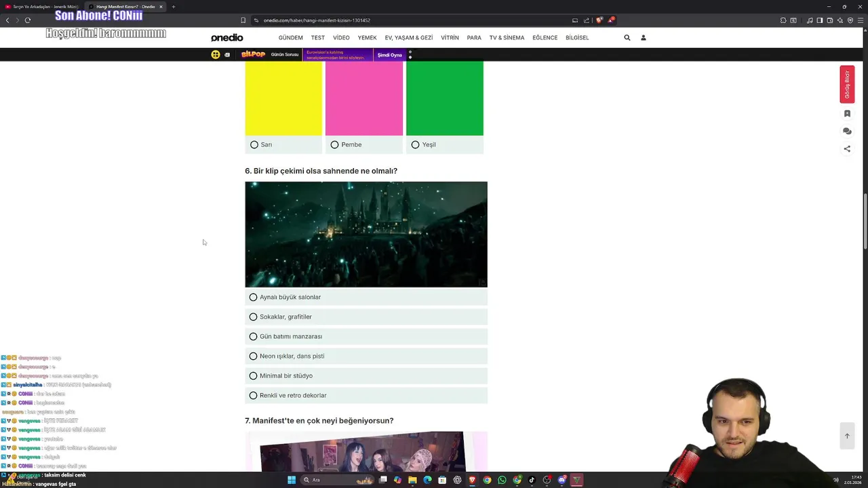Open the Windows Start menu
This screenshot has height=488, width=868.
[292, 480]
